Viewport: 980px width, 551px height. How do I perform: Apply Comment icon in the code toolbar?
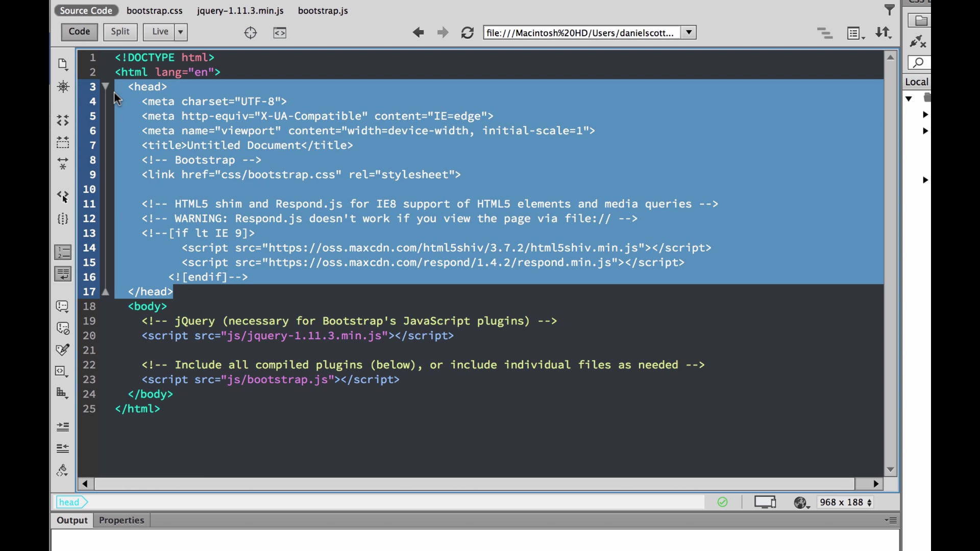(62, 306)
